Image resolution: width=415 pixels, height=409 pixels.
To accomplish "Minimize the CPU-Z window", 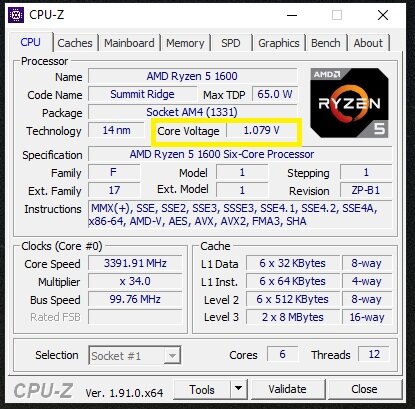I will coord(292,15).
